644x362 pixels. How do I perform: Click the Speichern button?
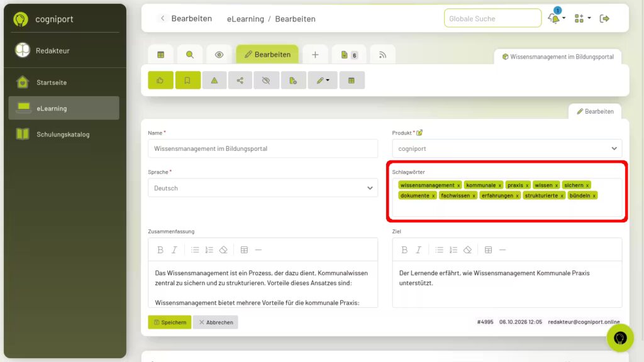(x=170, y=322)
